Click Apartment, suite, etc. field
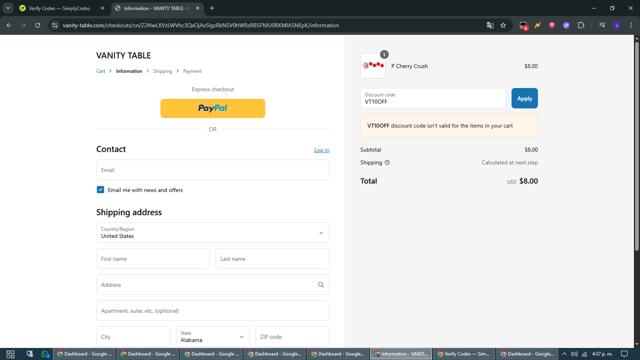The image size is (640, 360). (213, 311)
